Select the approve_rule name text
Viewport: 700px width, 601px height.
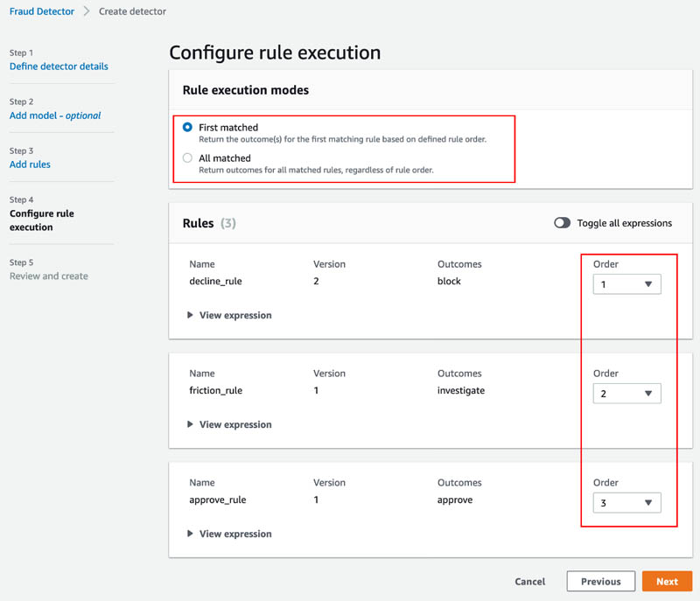pyautogui.click(x=217, y=500)
